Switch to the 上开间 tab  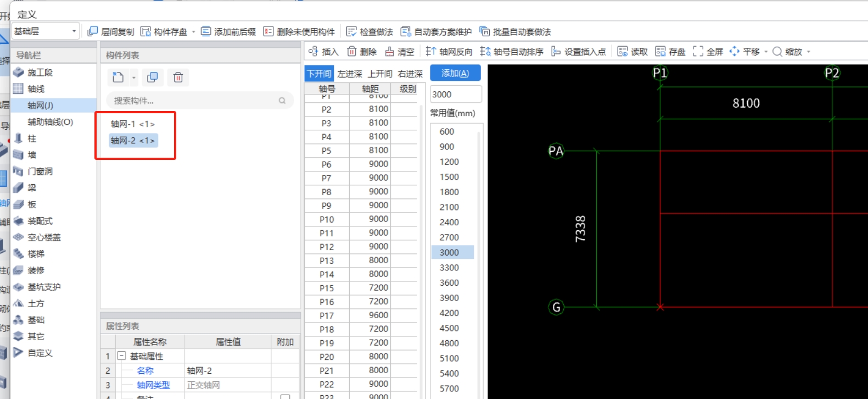[x=380, y=74]
